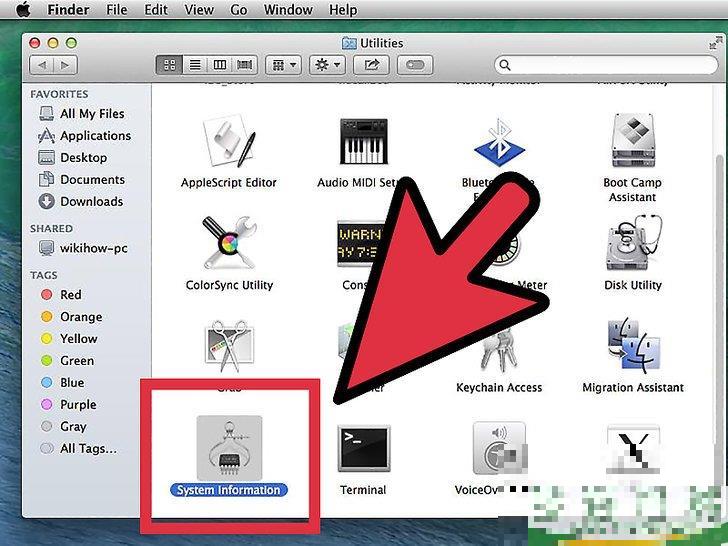Open Migration Assistant
The height and width of the screenshot is (546, 728).
pos(632,348)
